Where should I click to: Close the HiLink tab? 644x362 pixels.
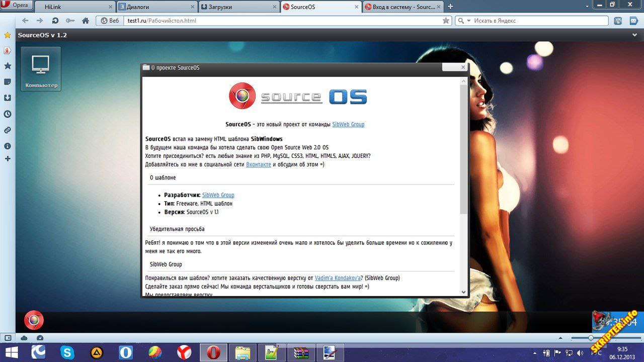pos(109,7)
